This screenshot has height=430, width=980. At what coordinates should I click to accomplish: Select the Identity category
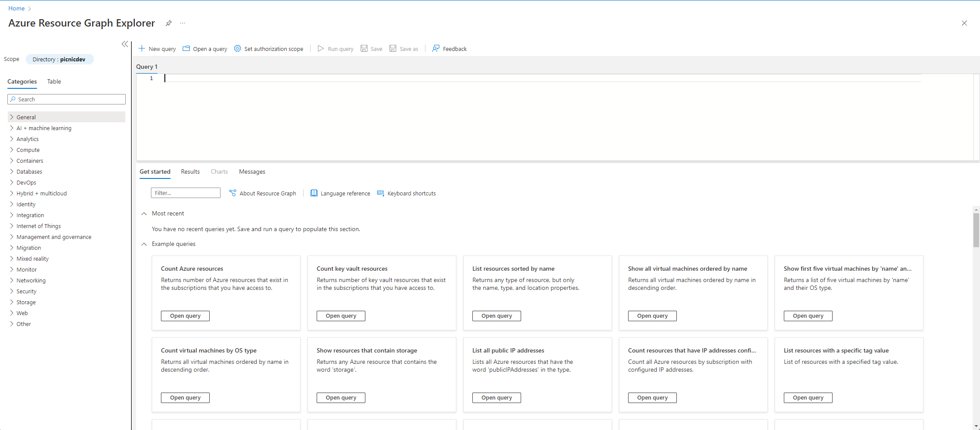[67, 204]
